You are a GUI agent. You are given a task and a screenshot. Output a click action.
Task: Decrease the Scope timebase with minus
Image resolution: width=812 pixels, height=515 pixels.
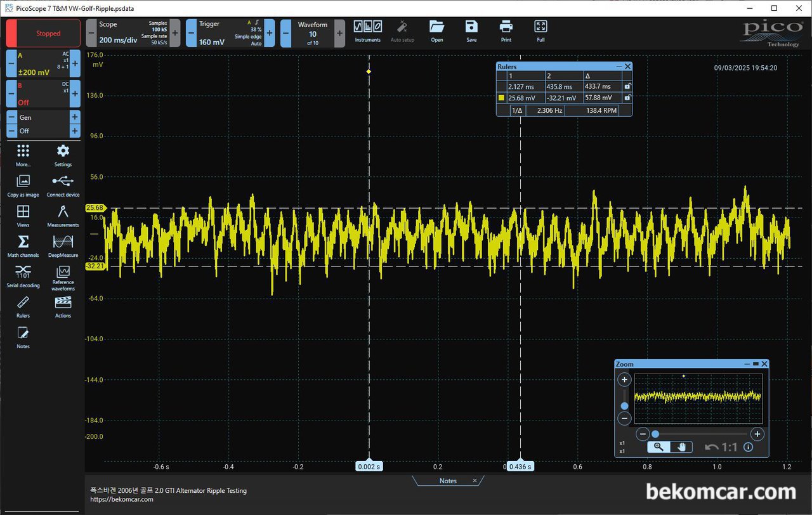coord(91,33)
